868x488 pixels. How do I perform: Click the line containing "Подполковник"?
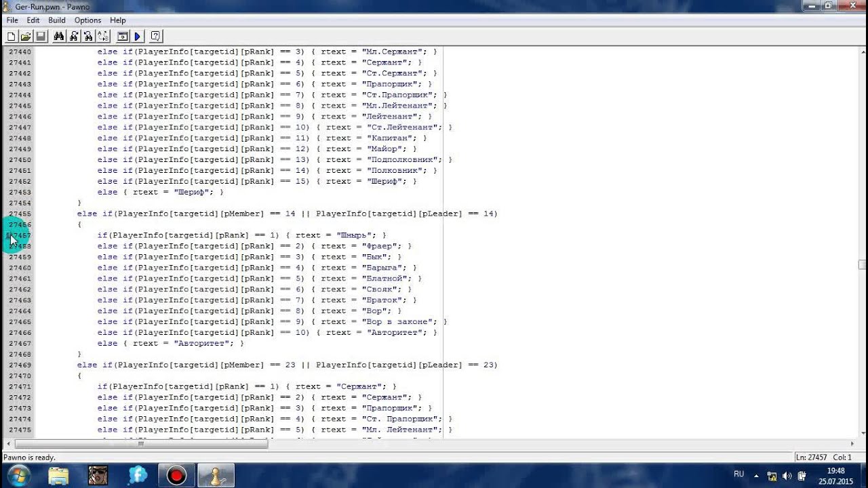275,160
